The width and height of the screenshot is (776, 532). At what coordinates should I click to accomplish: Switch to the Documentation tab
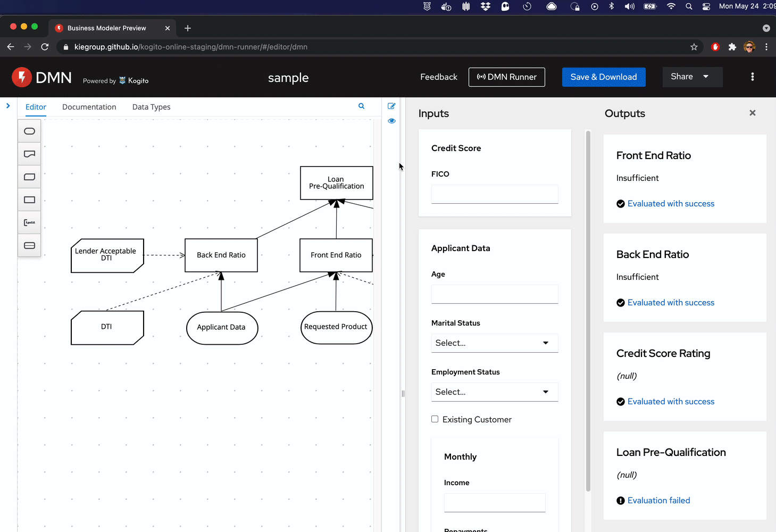pyautogui.click(x=89, y=107)
